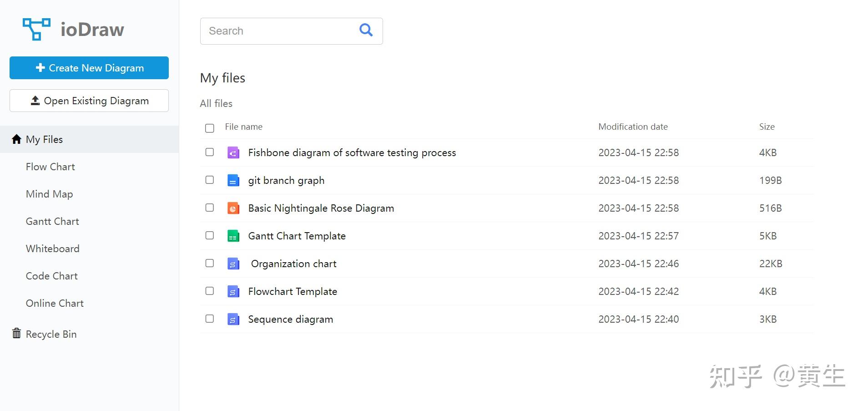
Task: Click the Nightingale Rose Diagram orange icon
Action: click(233, 208)
